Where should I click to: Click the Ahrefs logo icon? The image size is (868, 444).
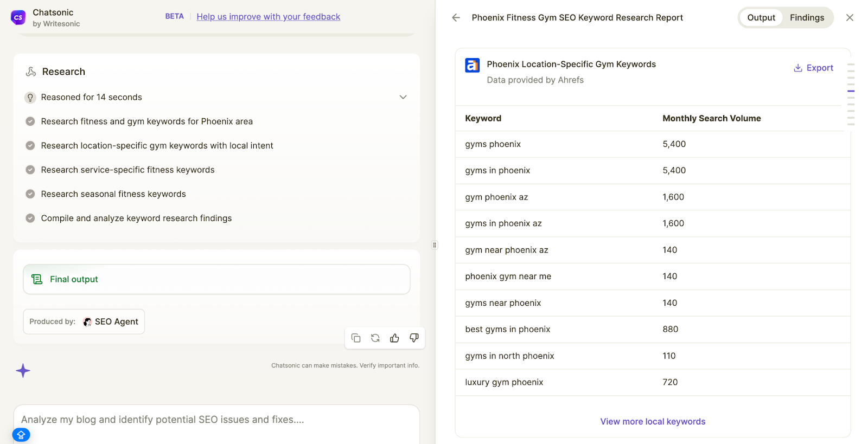point(472,65)
